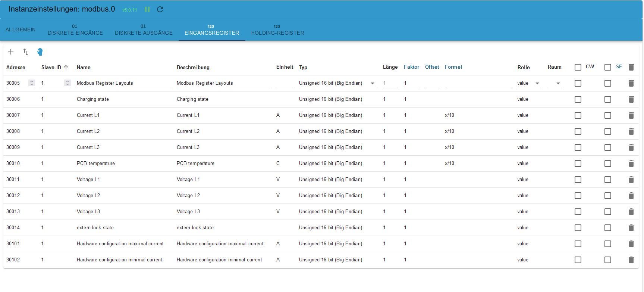Enable CW for Charging state row
This screenshot has height=292, width=644.
click(578, 99)
